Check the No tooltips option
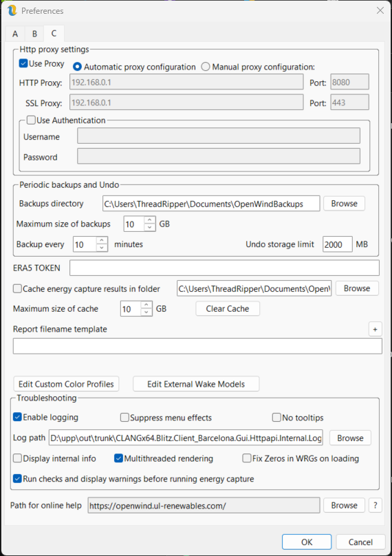392x556 pixels. (x=276, y=418)
